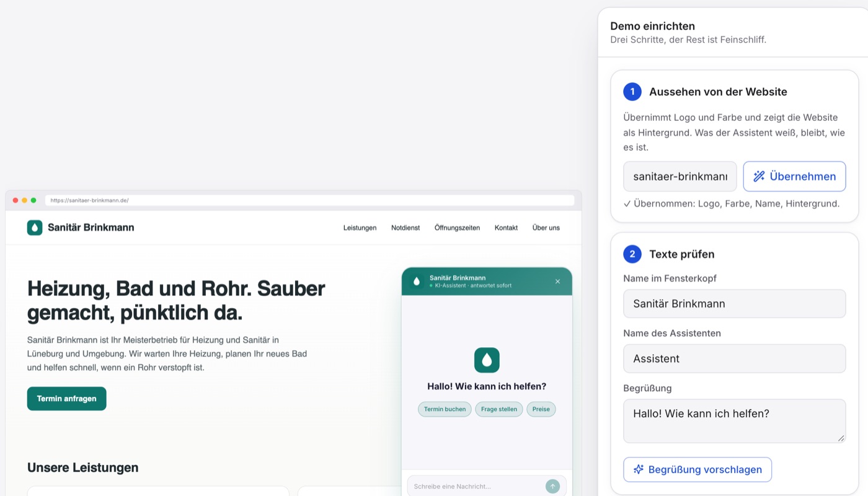Viewport: 868px width, 496px height.
Task: Open the Über uns page link
Action: [x=546, y=228]
